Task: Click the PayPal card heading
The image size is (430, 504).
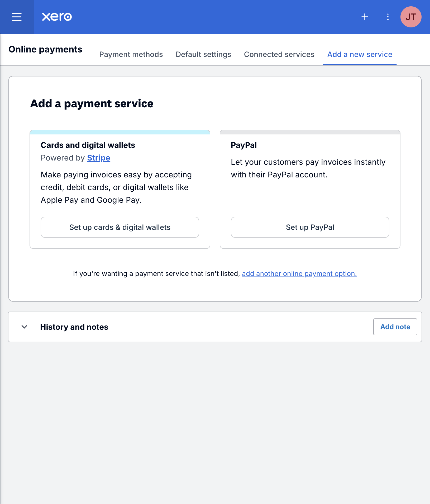Action: tap(243, 145)
